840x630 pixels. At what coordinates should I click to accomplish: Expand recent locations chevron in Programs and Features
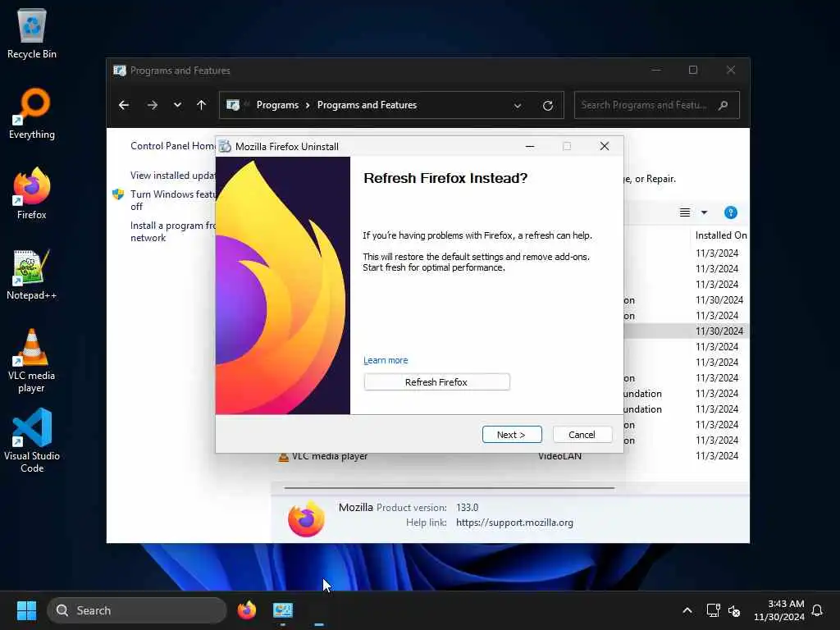click(177, 105)
